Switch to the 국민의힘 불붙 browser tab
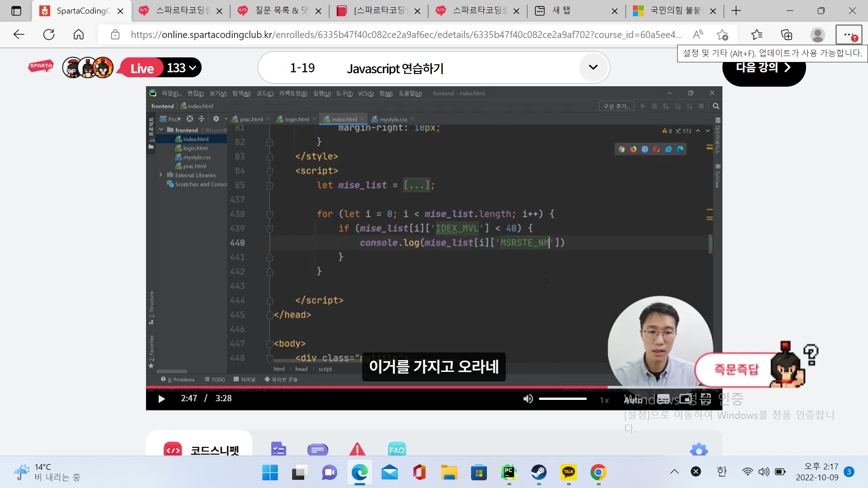Image resolution: width=868 pixels, height=488 pixels. (x=674, y=11)
